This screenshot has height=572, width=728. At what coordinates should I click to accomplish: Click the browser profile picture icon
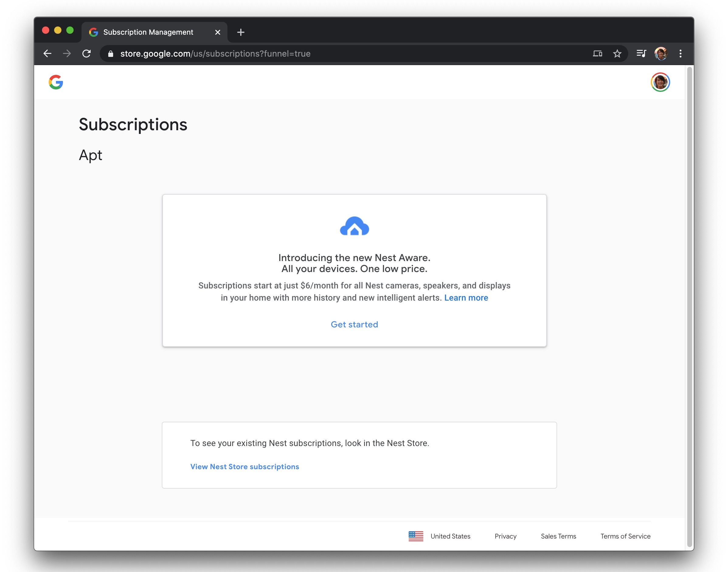[660, 53]
